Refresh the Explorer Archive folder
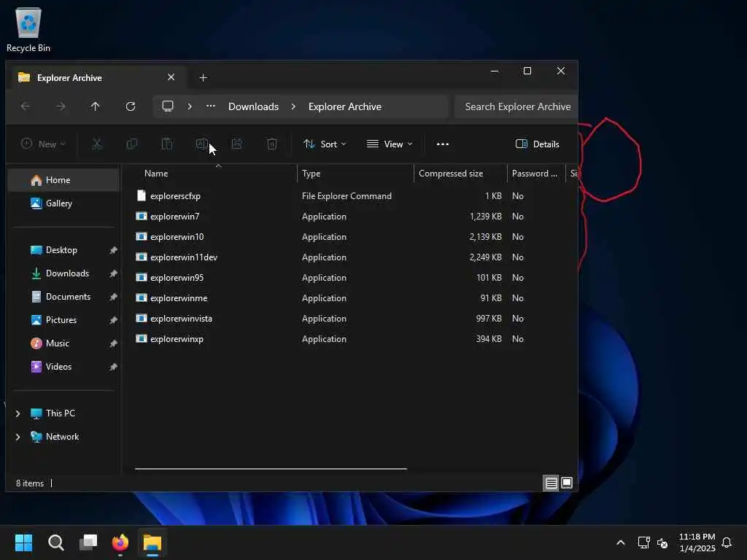The image size is (747, 560). pyautogui.click(x=130, y=106)
